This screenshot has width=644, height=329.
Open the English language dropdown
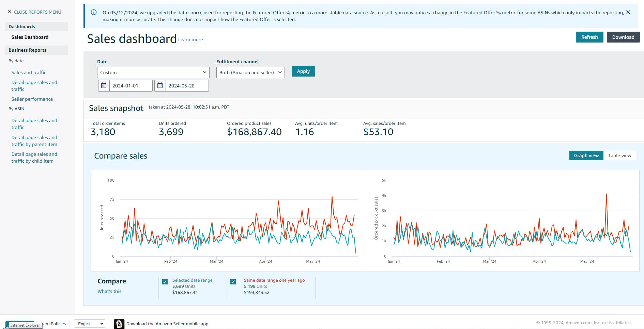[89, 324]
